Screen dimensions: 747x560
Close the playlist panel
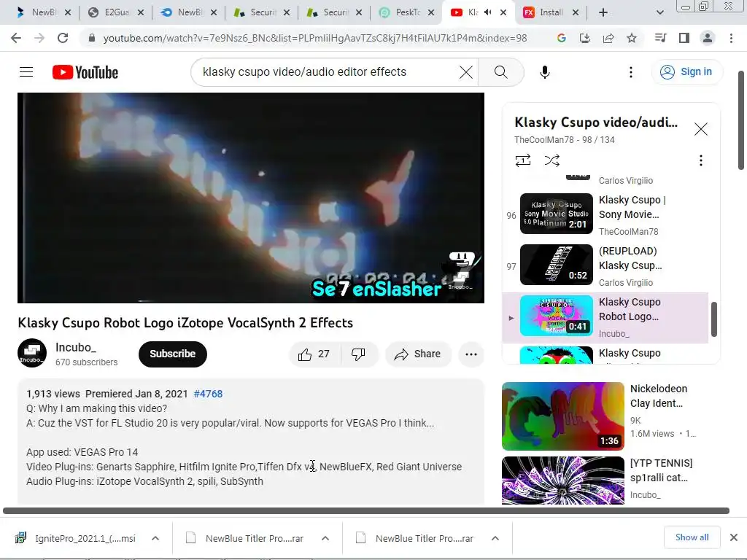(701, 129)
